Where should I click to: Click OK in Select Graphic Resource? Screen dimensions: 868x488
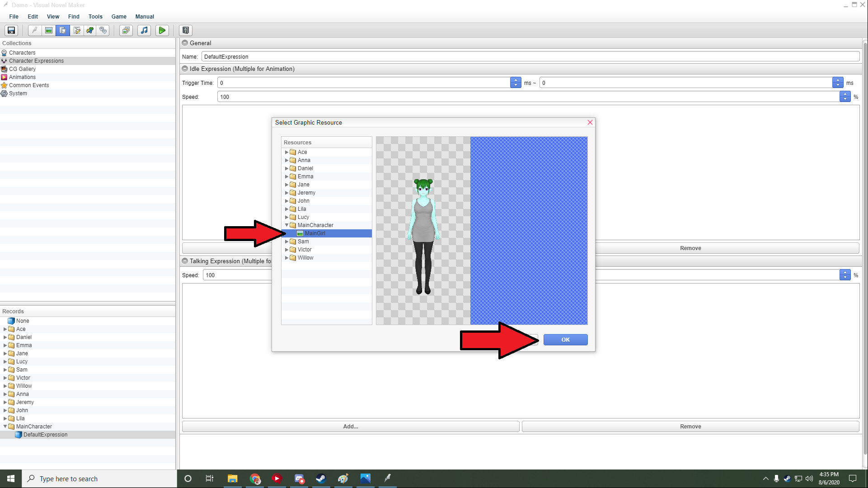(x=565, y=339)
